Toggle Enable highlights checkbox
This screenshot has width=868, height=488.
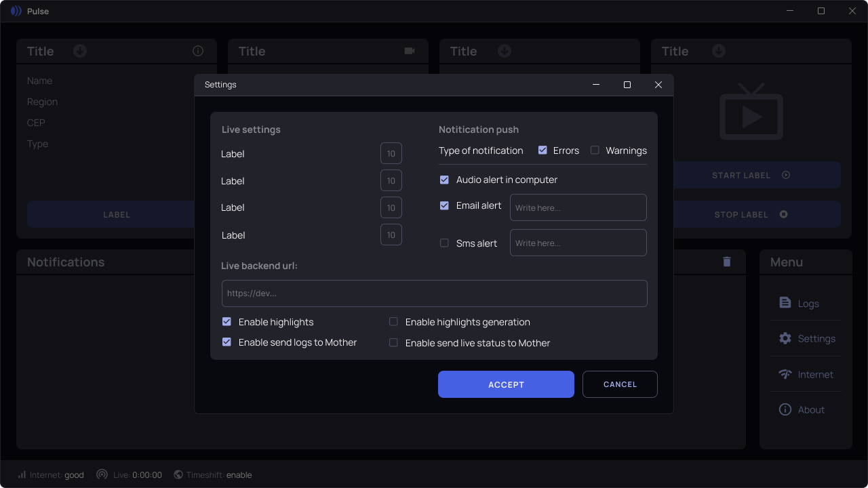tap(226, 321)
